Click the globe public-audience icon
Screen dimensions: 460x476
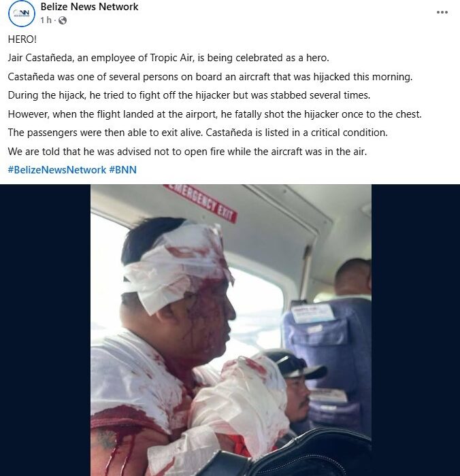[x=63, y=20]
